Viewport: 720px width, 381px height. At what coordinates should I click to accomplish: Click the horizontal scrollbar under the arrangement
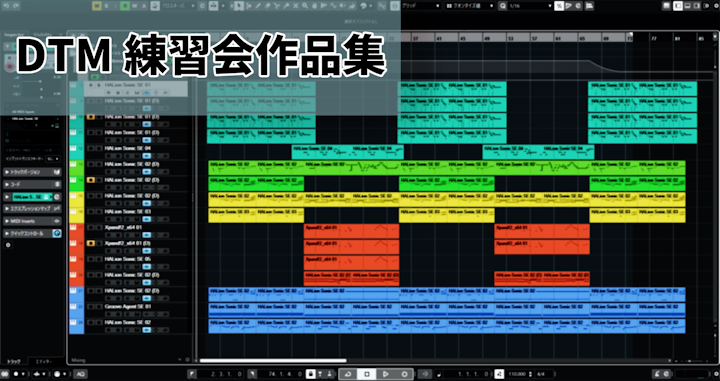273,361
